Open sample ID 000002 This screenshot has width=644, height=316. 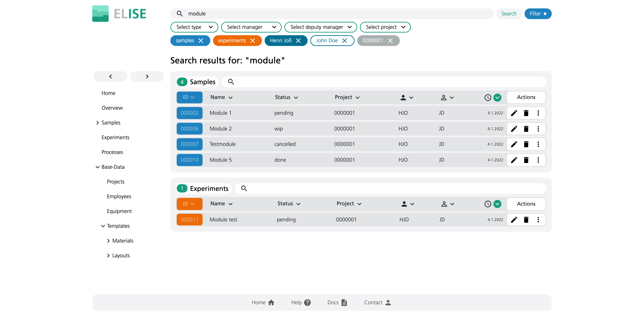coord(190,113)
